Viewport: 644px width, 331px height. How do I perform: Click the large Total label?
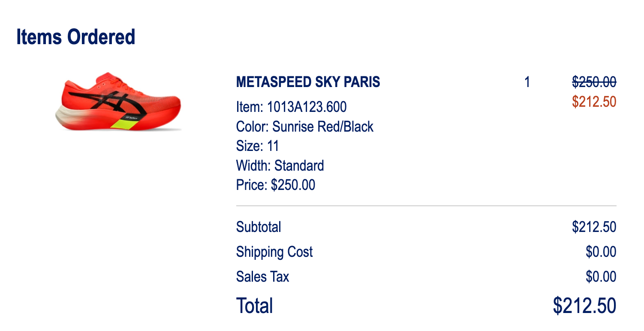(x=255, y=306)
